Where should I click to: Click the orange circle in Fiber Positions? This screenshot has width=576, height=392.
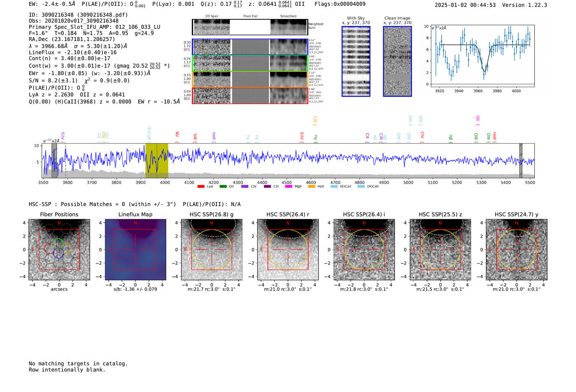pos(66,248)
